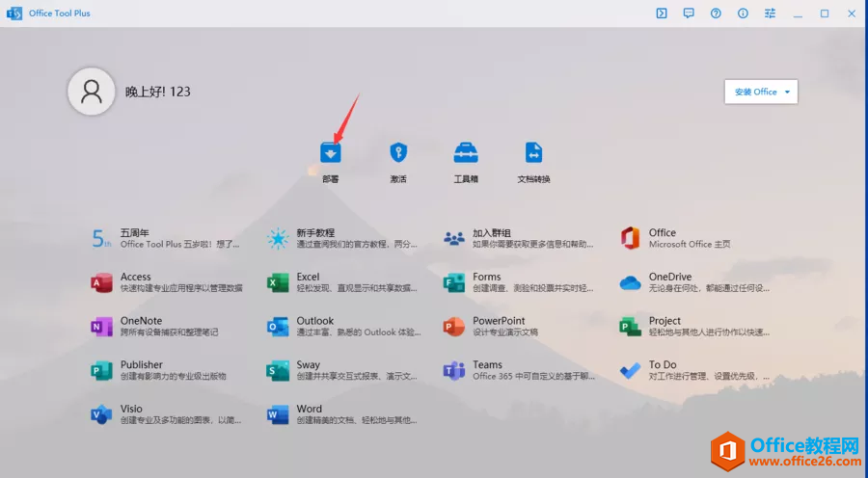The height and width of the screenshot is (478, 868).
Task: Open the 加入群组 title link
Action: [492, 233]
